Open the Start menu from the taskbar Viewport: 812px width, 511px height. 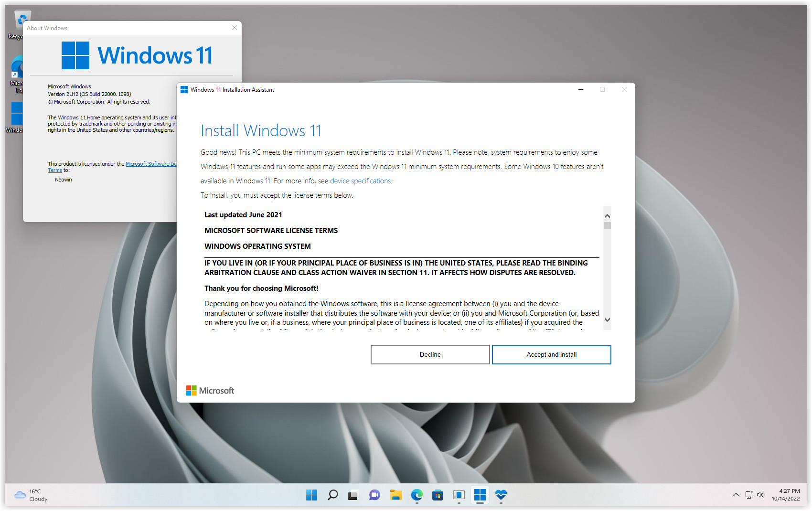tap(311, 495)
